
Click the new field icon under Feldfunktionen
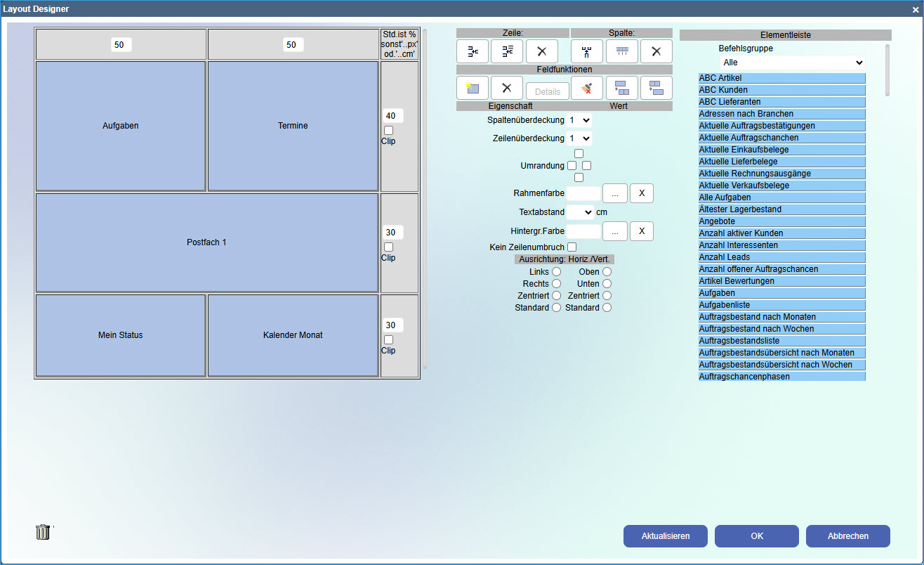click(473, 89)
